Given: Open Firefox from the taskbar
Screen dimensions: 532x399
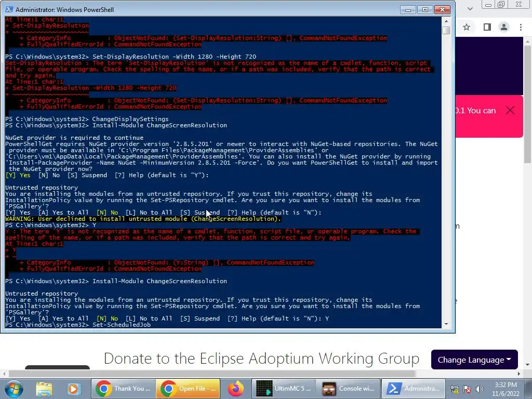Looking at the screenshot, I should pos(235,389).
